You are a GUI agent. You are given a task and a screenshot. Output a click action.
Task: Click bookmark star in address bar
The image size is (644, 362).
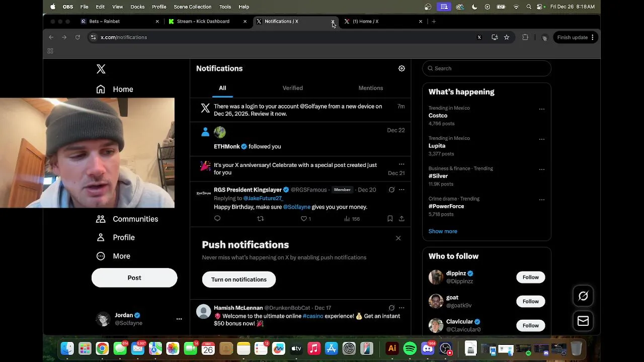[x=507, y=37]
